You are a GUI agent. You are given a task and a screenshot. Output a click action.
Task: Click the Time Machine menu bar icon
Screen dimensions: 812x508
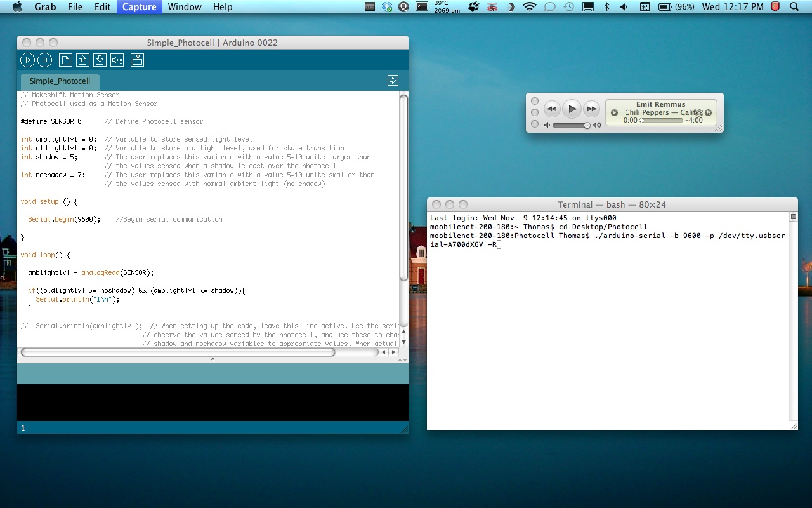tap(569, 7)
